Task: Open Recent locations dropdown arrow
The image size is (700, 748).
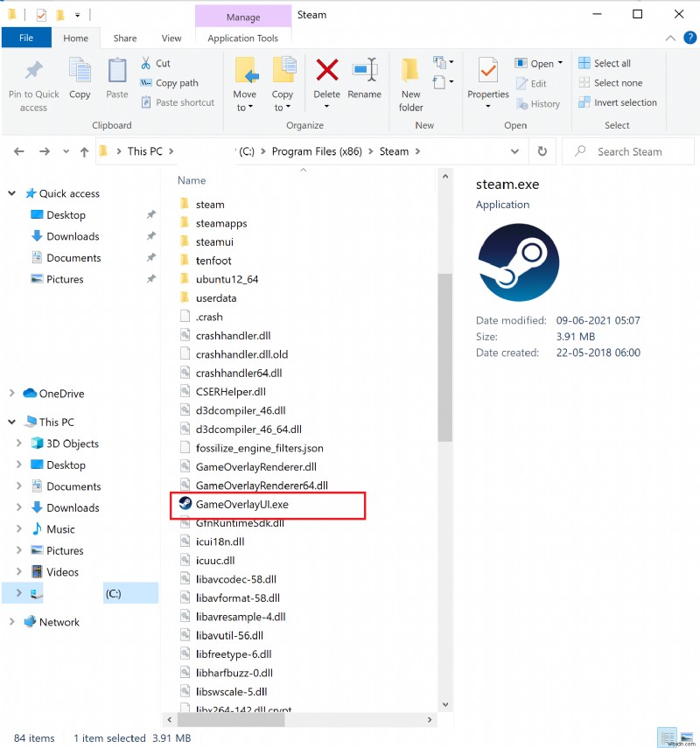Action: pyautogui.click(x=66, y=151)
